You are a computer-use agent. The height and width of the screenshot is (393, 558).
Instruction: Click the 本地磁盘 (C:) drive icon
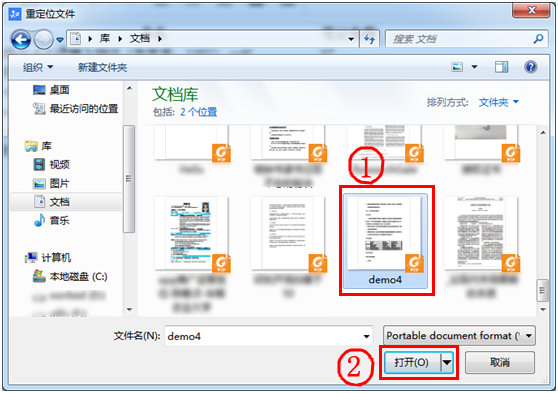tap(39, 276)
